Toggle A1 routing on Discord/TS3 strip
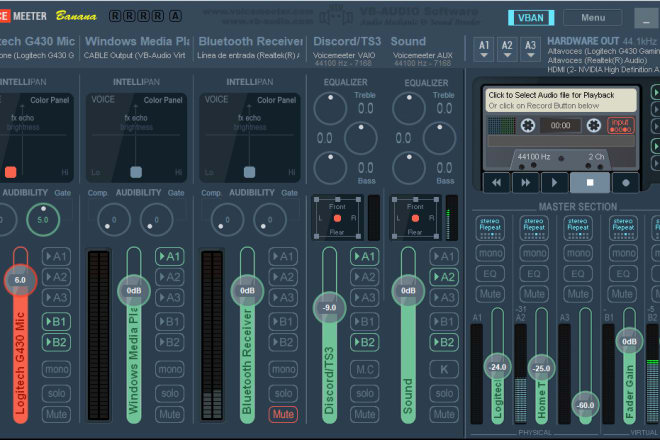Image resolution: width=660 pixels, height=440 pixels. coord(365,256)
